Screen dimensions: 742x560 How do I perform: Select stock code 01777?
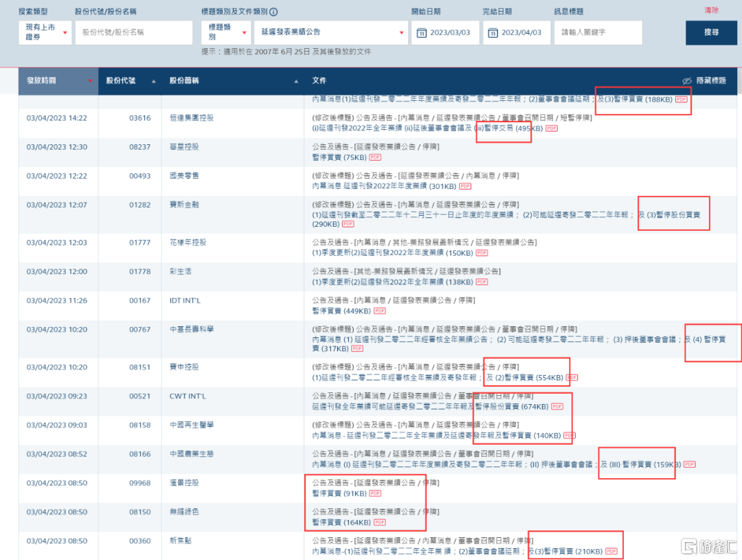[140, 243]
